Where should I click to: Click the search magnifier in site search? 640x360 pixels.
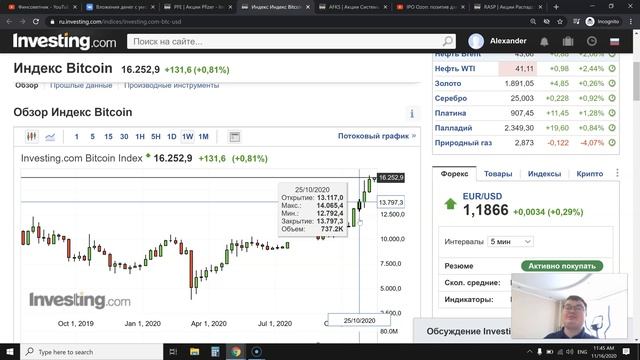(448, 41)
